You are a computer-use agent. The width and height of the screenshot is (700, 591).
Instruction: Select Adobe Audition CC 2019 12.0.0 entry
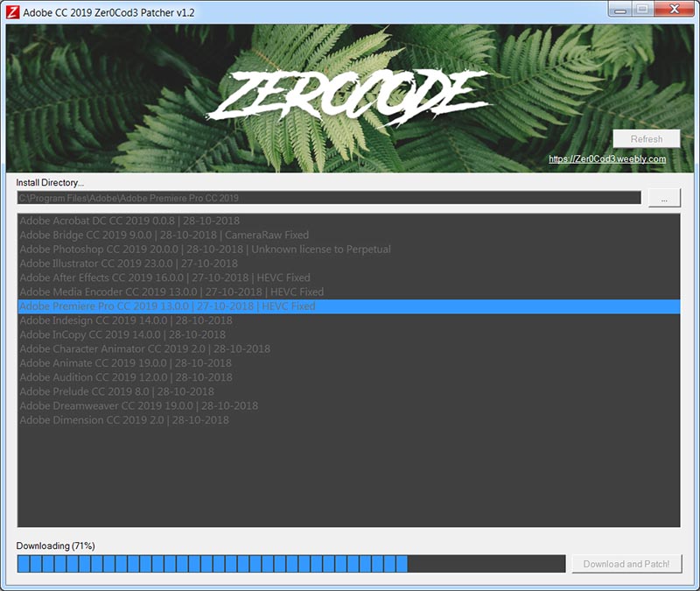[x=348, y=377]
